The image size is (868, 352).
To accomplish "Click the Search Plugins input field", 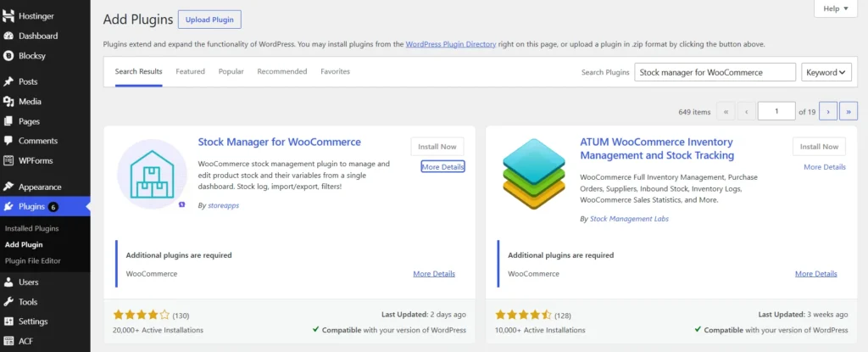I will pyautogui.click(x=715, y=72).
